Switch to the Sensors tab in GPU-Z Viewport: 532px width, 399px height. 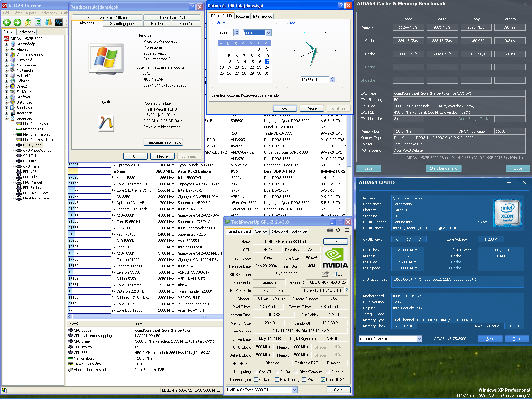tap(261, 232)
